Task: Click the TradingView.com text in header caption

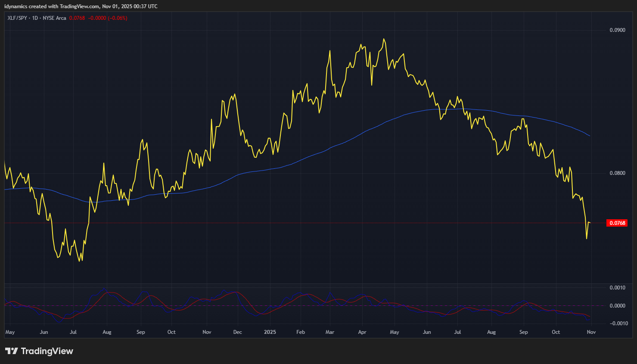Action: (x=79, y=6)
